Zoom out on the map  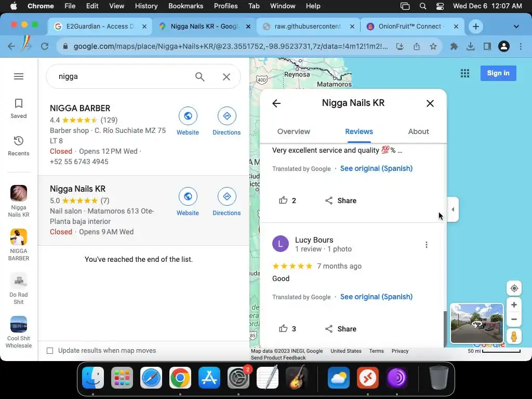[x=514, y=320]
